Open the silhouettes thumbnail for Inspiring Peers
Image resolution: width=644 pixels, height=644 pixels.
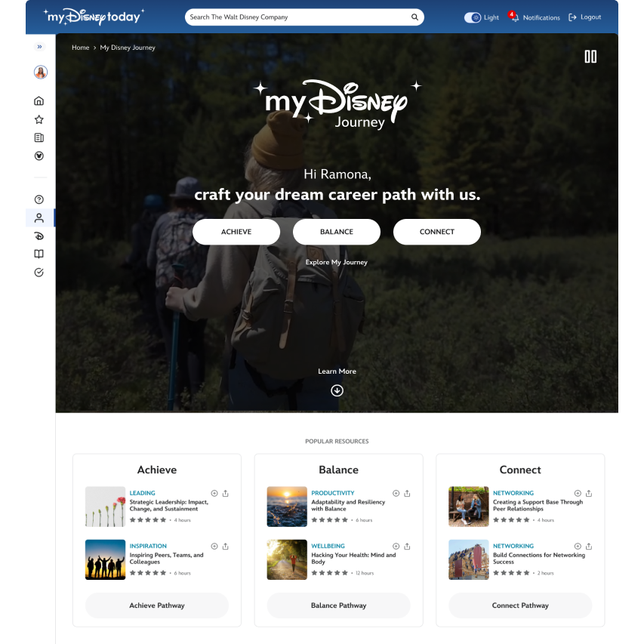(x=105, y=559)
